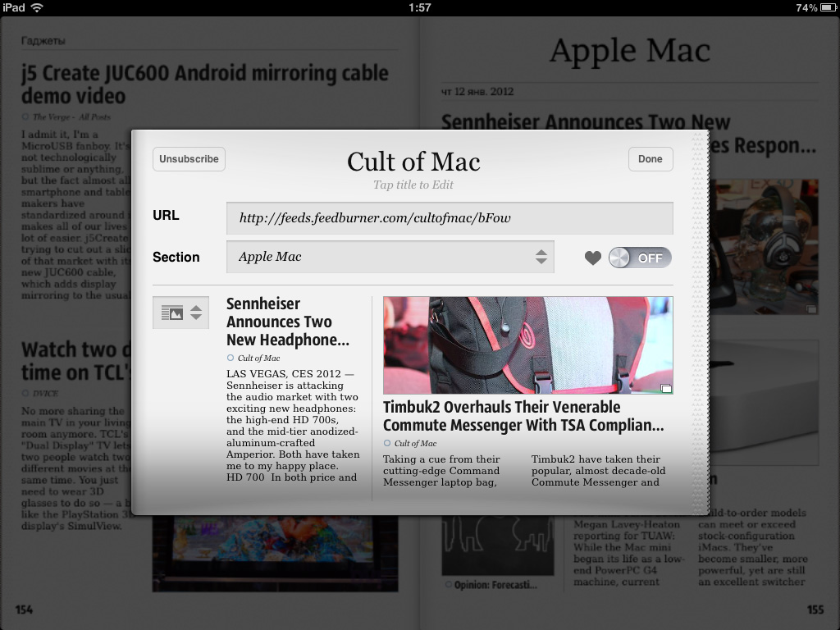The image size is (840, 630).
Task: Open the Sennheiser headphones photo in background page
Action: (764, 246)
